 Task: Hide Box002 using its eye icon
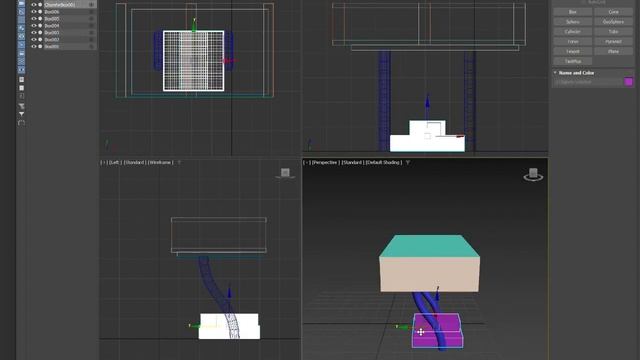point(34,40)
